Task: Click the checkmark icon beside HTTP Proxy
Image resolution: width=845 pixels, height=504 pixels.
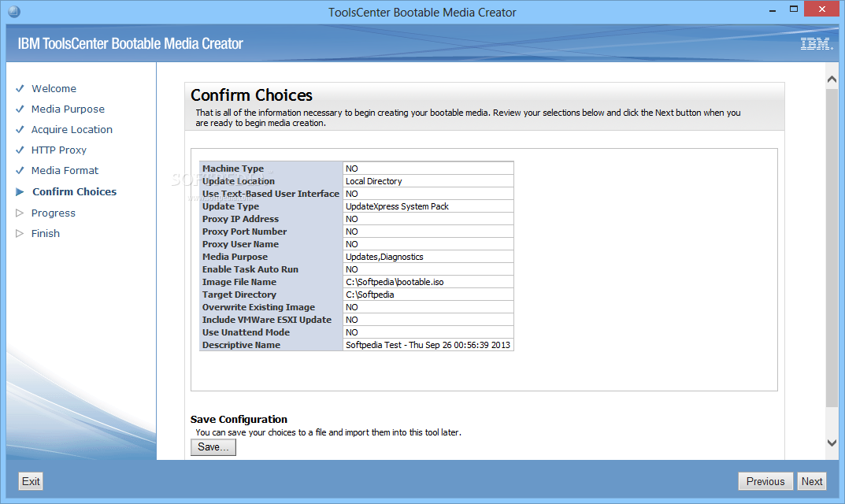Action: point(20,150)
